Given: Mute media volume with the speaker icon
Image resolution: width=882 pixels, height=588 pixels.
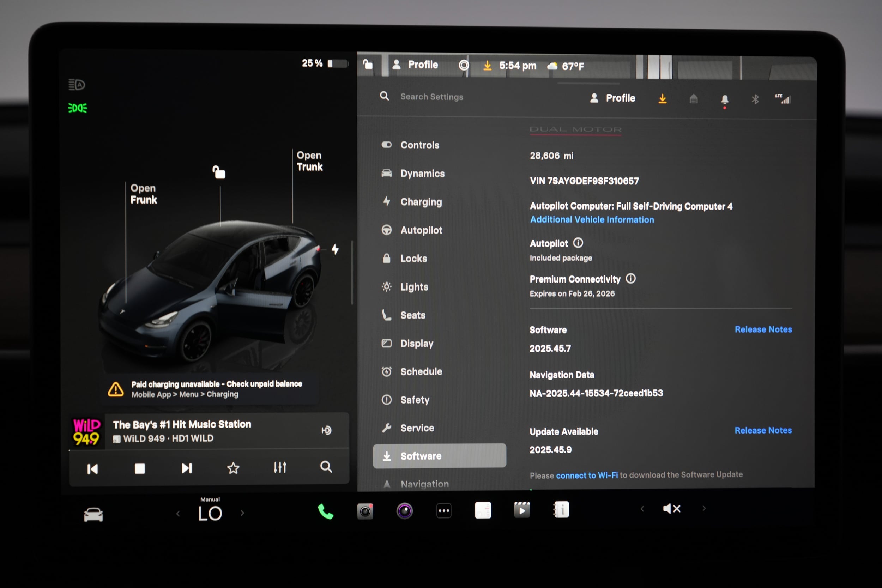Looking at the screenshot, I should click(672, 509).
